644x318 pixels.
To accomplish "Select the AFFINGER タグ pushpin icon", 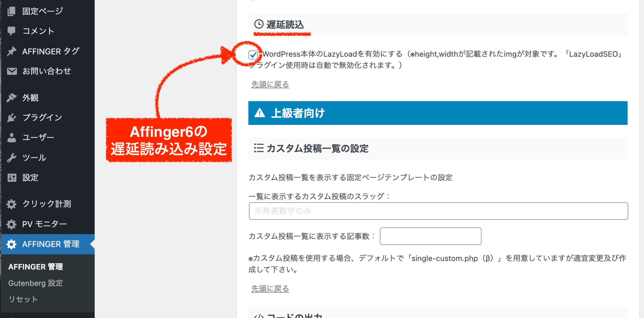I will tap(11, 51).
